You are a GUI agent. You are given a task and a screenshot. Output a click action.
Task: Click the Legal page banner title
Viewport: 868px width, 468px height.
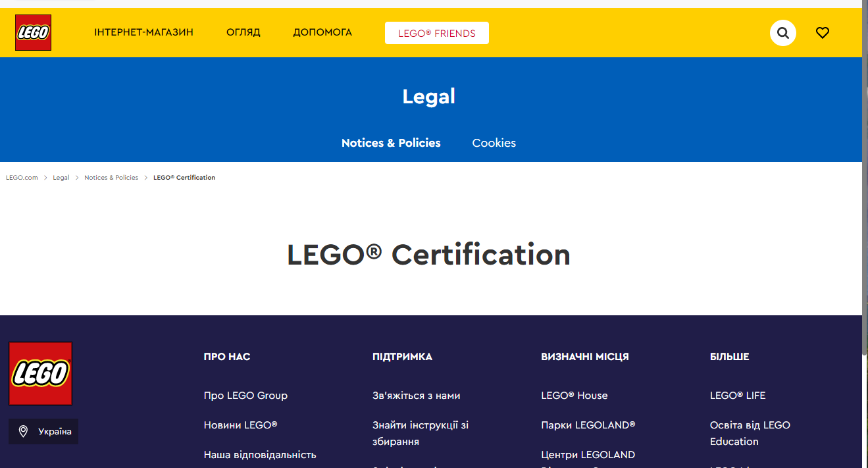point(429,97)
